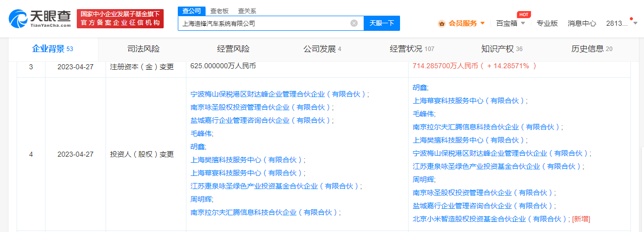Open 周明辉 link in before-change column

201,199
